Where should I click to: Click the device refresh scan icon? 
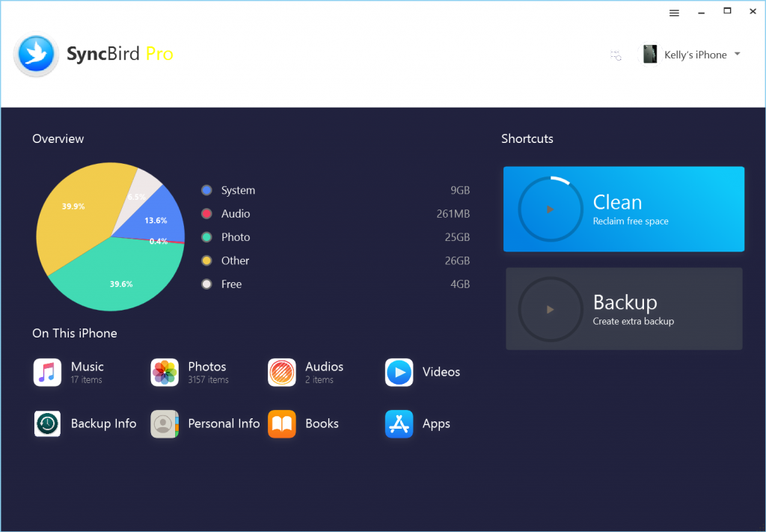(x=616, y=55)
